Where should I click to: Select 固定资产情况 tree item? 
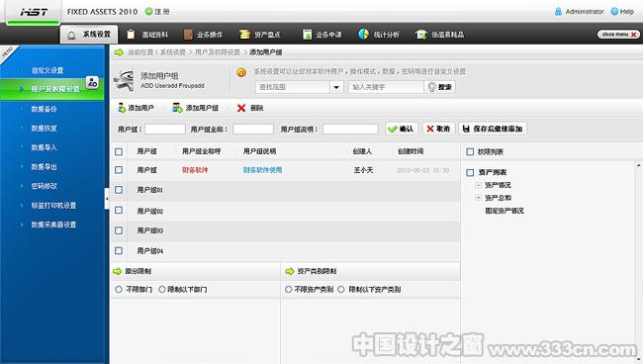pyautogui.click(x=505, y=211)
